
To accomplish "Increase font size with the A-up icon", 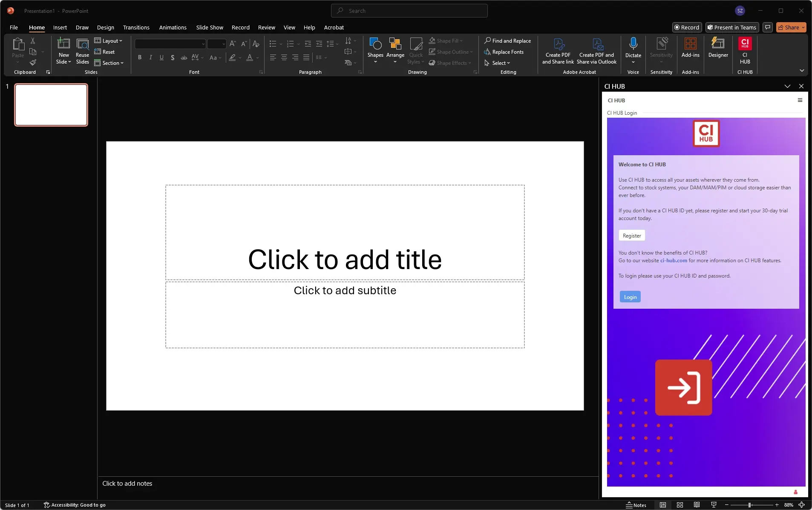I will pos(233,43).
